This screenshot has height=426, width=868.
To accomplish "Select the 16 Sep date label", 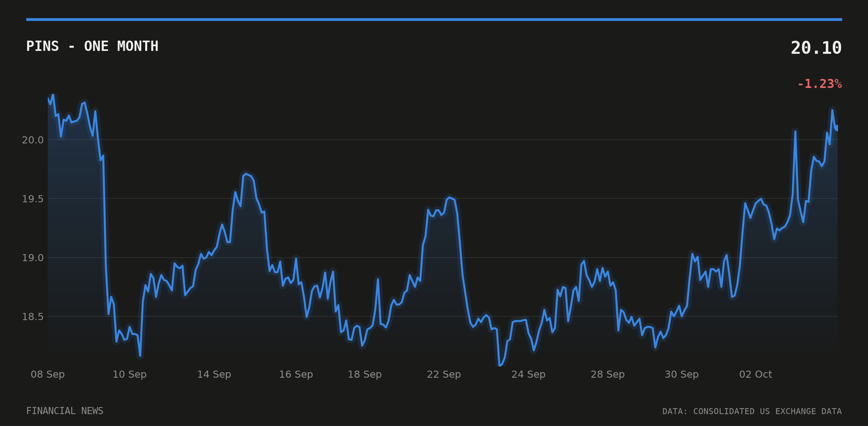I will coord(296,374).
